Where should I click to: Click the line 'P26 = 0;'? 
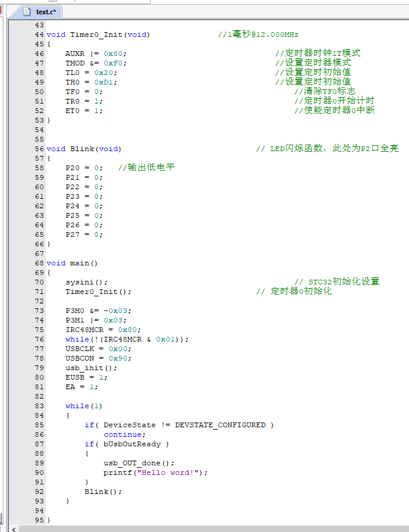tap(84, 225)
